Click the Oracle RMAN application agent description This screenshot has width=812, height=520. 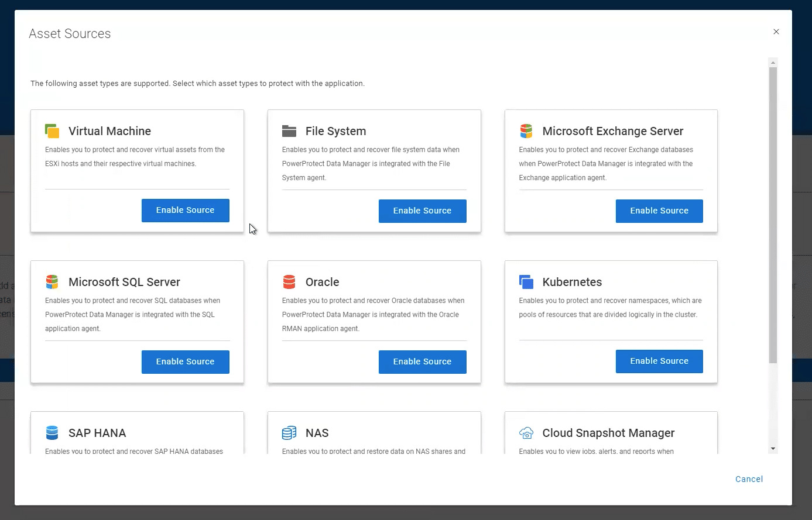374,315
